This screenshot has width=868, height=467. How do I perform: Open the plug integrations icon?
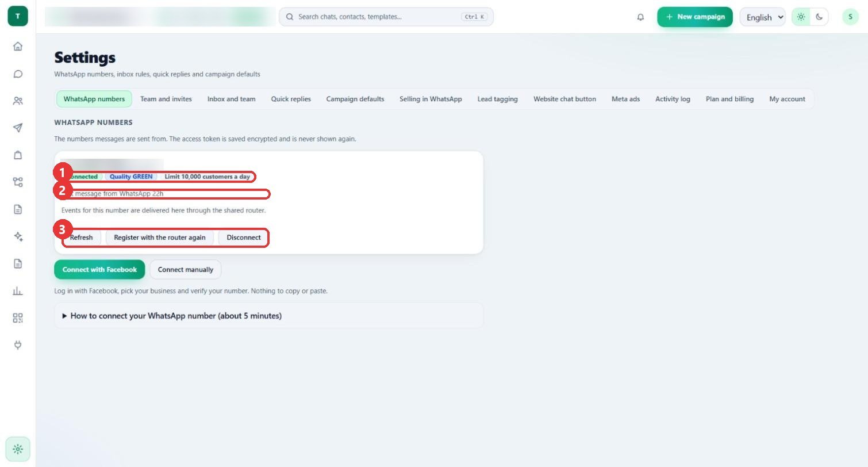tap(18, 345)
